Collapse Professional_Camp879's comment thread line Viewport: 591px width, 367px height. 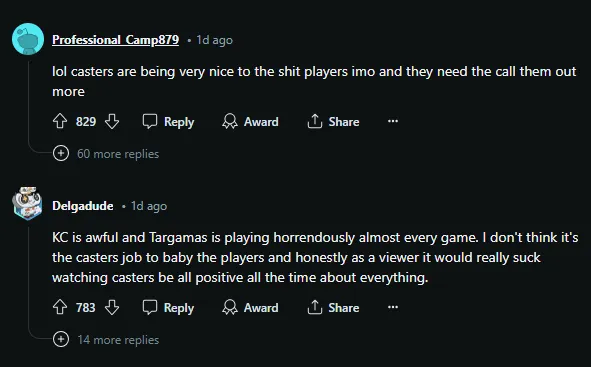click(x=29, y=104)
